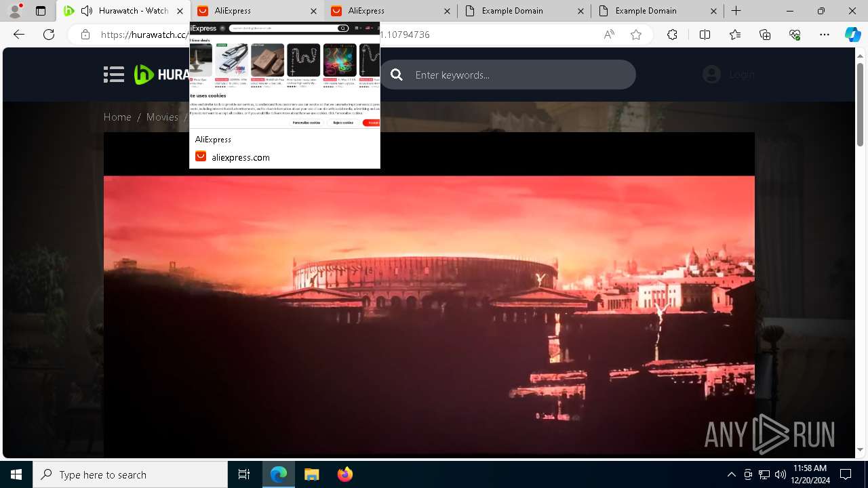868x488 pixels.
Task: Open the taskbar clock and date
Action: click(x=810, y=474)
